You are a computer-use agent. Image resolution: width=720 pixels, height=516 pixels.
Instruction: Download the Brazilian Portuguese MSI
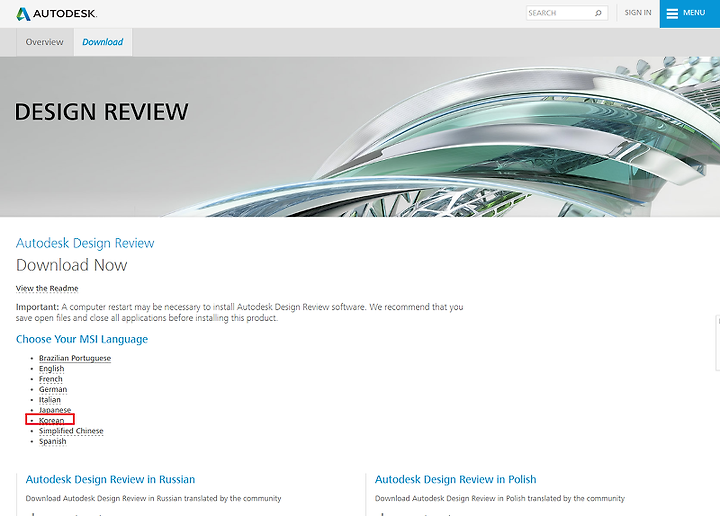pyautogui.click(x=75, y=358)
